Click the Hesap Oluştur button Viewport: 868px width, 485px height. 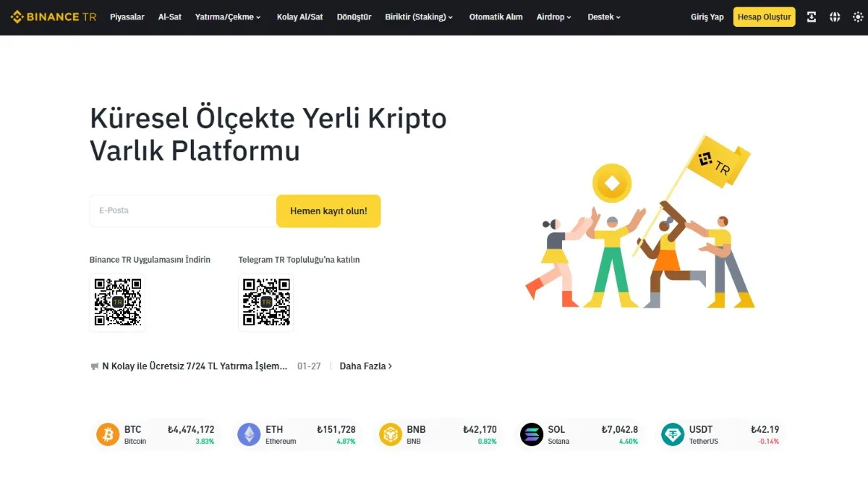(764, 16)
